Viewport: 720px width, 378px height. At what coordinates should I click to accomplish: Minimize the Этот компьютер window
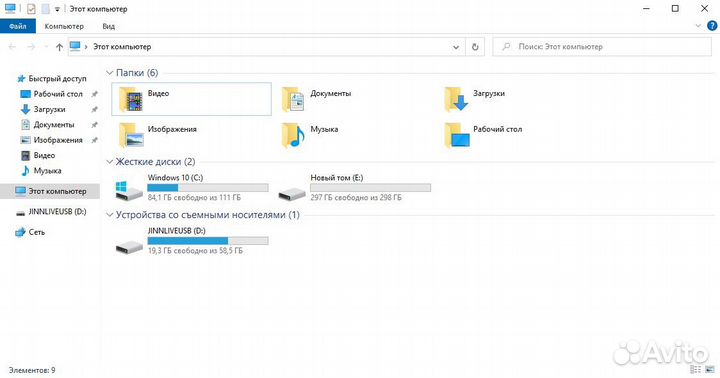pyautogui.click(x=647, y=9)
